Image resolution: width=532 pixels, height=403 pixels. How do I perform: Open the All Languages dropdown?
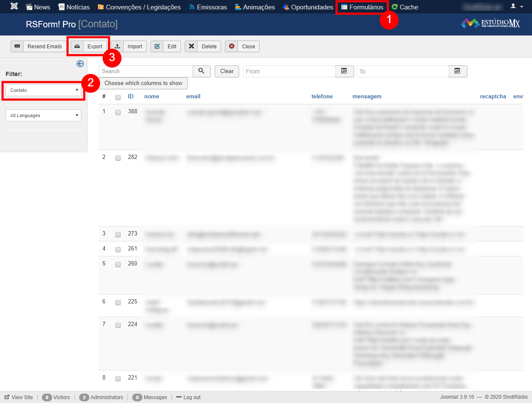tap(43, 115)
